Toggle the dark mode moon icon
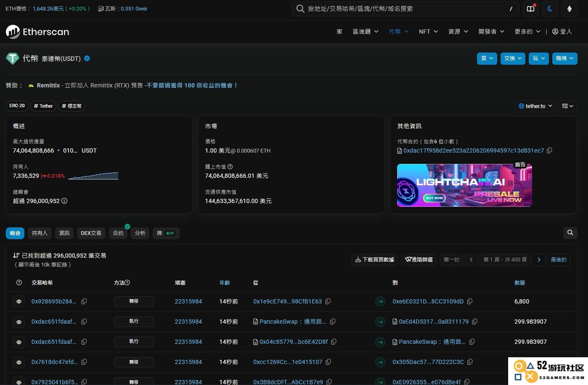This screenshot has width=588, height=385. click(550, 9)
